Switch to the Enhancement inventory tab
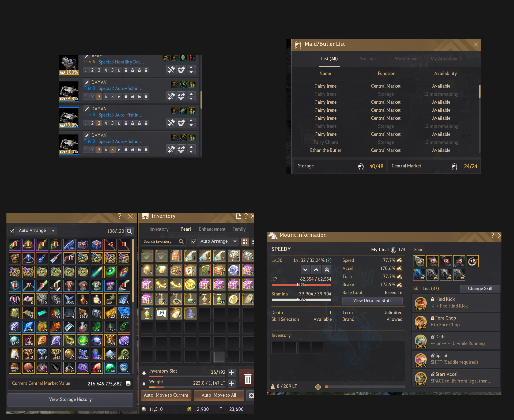This screenshot has height=420, width=514. click(212, 229)
